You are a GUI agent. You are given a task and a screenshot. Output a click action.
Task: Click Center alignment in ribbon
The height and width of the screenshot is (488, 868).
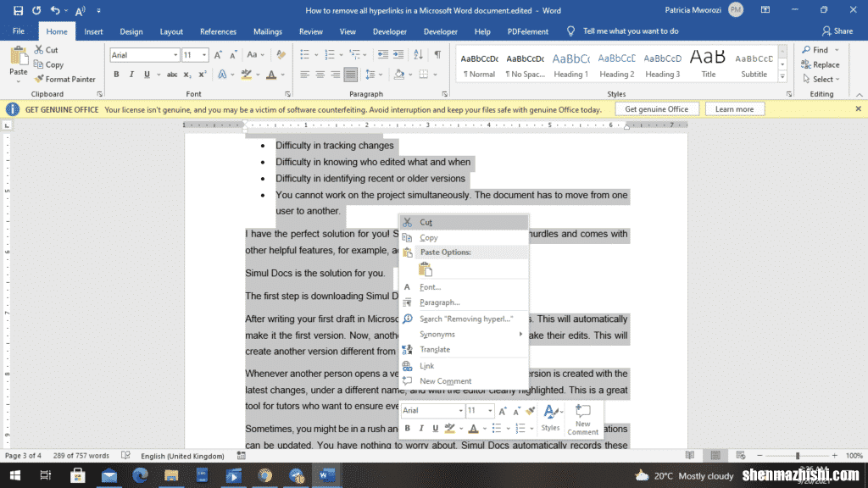click(320, 75)
